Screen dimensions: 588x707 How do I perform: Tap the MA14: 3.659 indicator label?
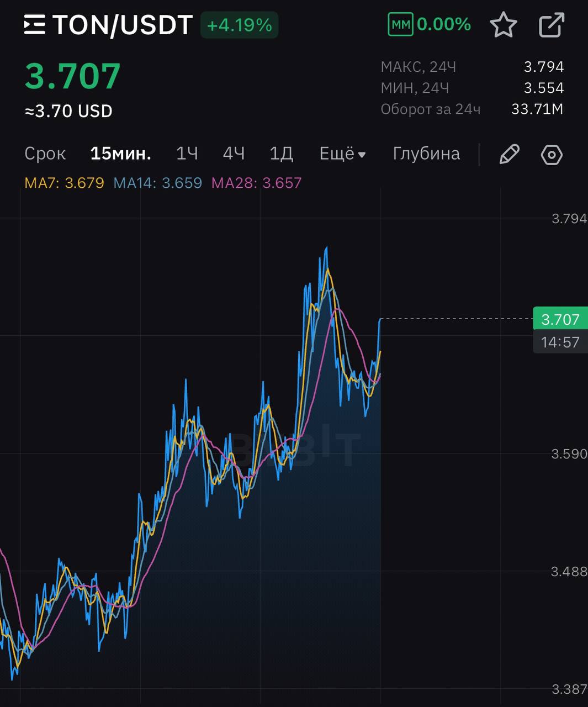click(158, 183)
